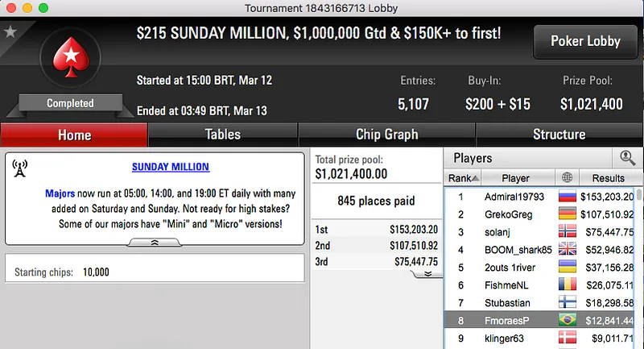Open the player search magnifier
Viewport: 644px width, 349px height.
(x=626, y=158)
